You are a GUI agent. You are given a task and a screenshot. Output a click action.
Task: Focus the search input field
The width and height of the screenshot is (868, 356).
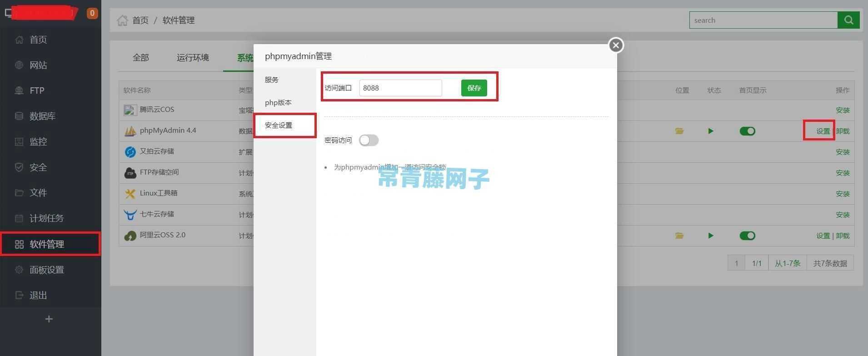(x=763, y=20)
